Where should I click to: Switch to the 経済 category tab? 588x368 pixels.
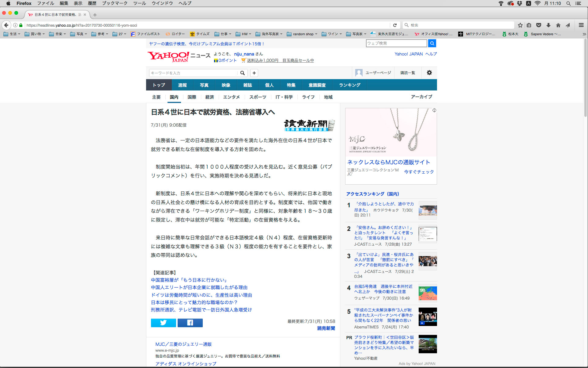coord(209,97)
